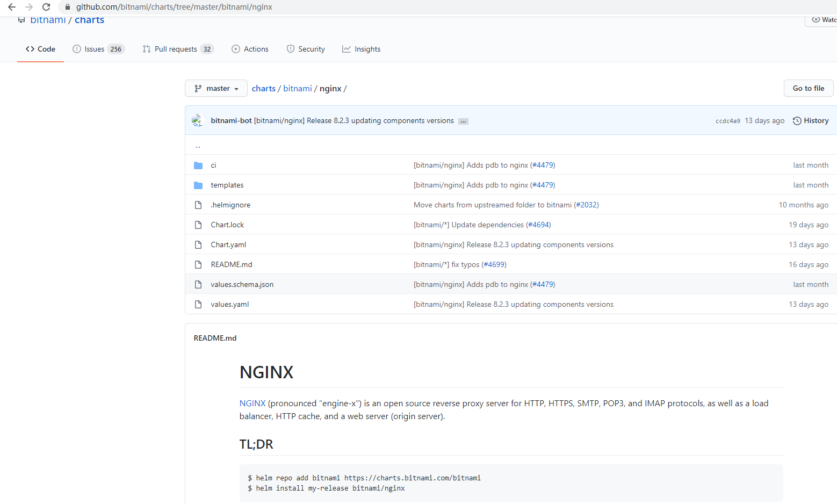The image size is (837, 504).
Task: Click the 10 months ago timestamp
Action: pyautogui.click(x=803, y=205)
